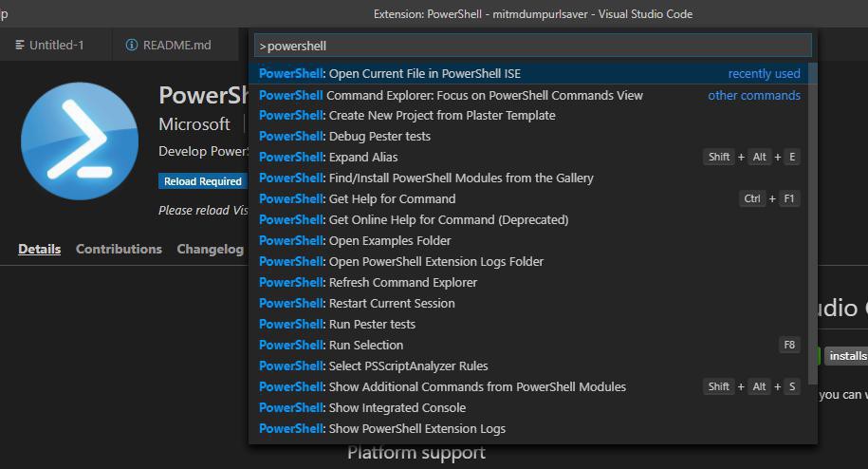Image resolution: width=868 pixels, height=469 pixels.
Task: Select PowerShell: Debug Pester tests
Action: [528, 136]
